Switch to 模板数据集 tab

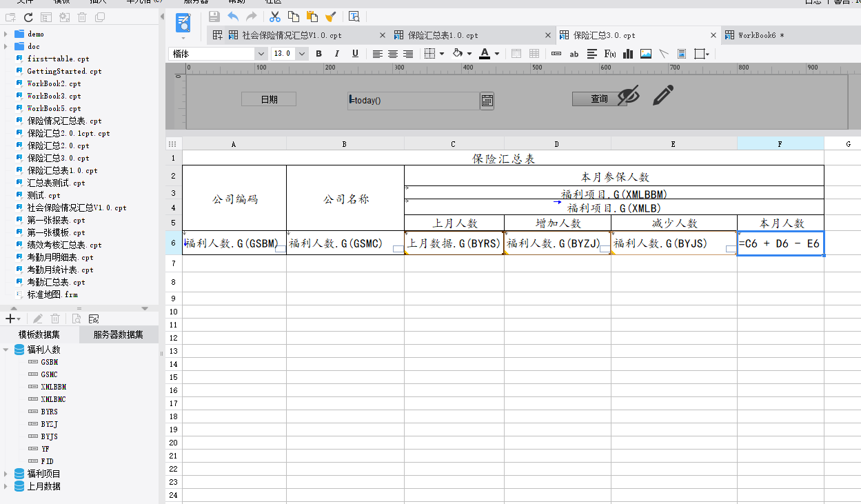(40, 334)
